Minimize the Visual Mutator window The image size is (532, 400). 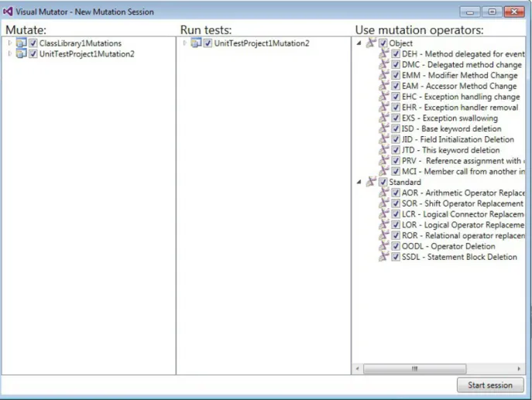(470, 12)
